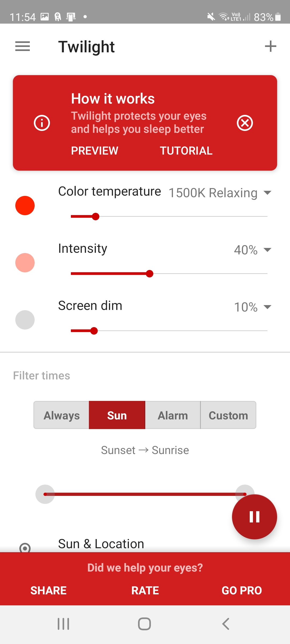The image size is (290, 644).
Task: Tap the Sun & Location target icon
Action: click(x=25, y=547)
